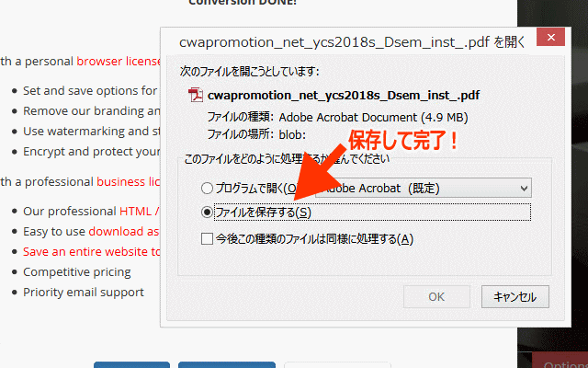Click Save an entire website link

click(x=92, y=251)
